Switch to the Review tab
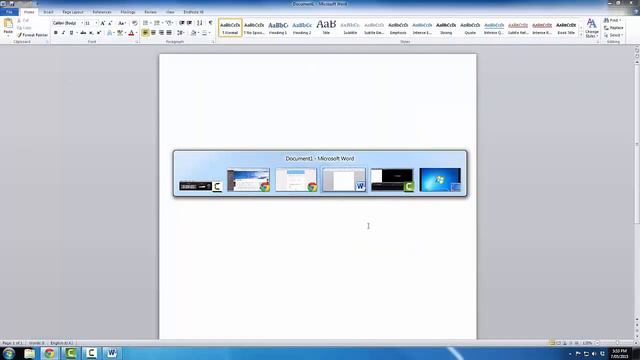The height and width of the screenshot is (360, 640). 150,12
